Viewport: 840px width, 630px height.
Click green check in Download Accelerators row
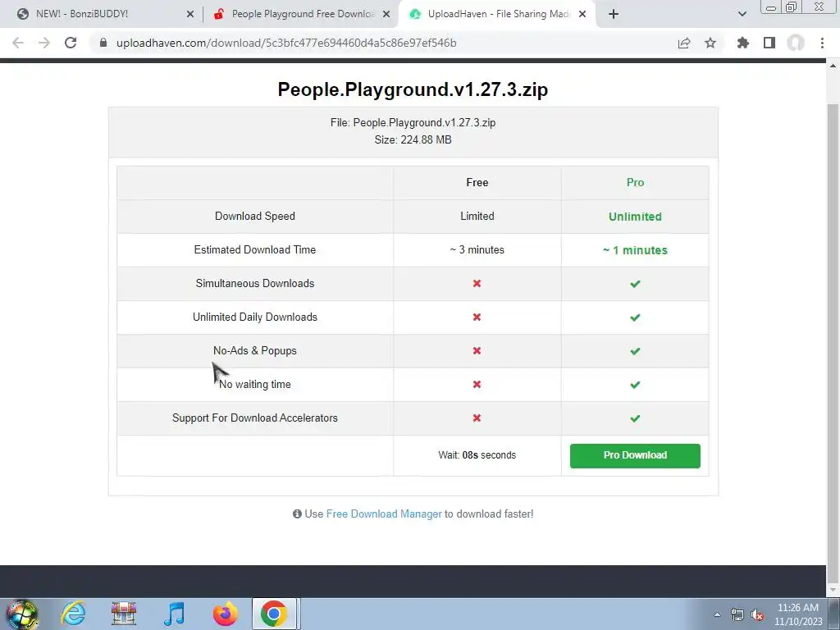click(635, 418)
